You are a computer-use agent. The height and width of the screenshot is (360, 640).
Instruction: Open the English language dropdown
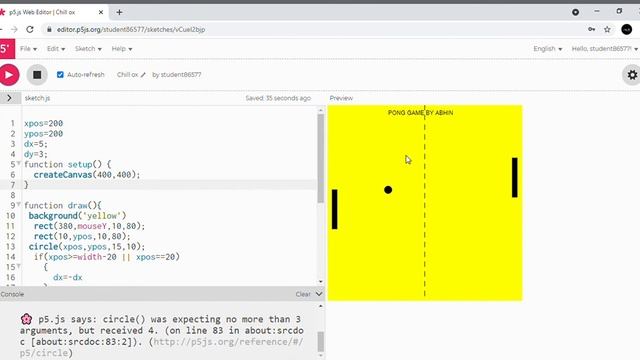(x=547, y=49)
